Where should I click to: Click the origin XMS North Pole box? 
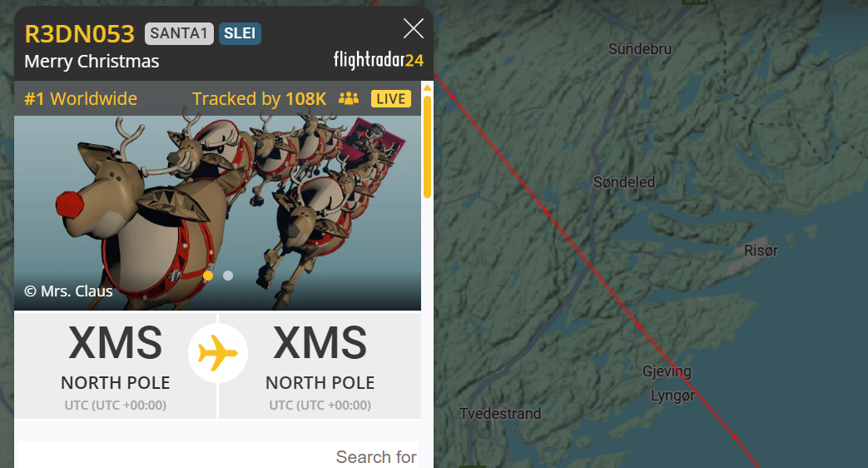(115, 366)
